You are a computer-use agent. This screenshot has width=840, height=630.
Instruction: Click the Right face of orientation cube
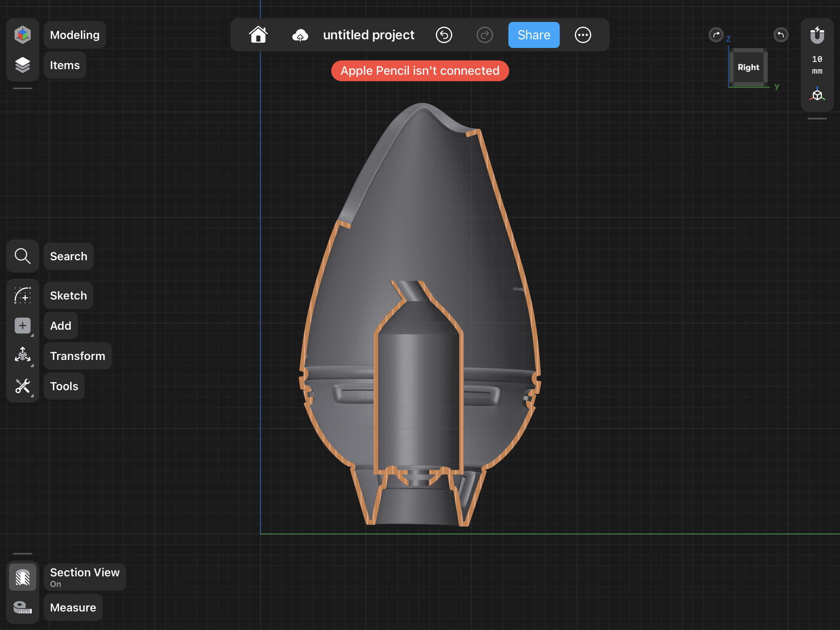(x=748, y=67)
